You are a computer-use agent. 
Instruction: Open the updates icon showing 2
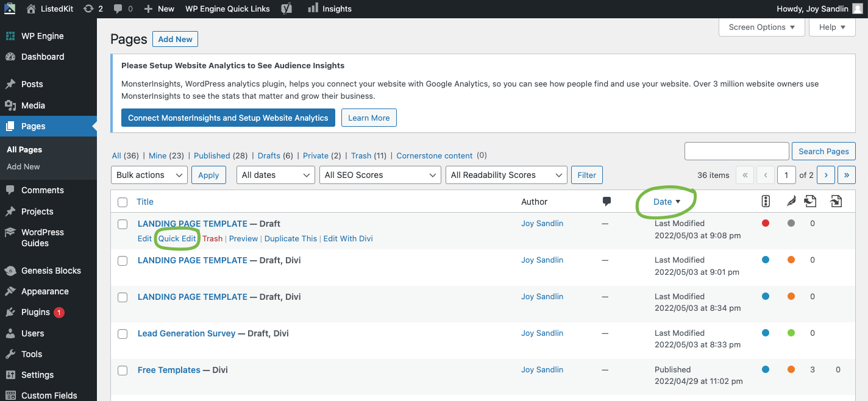88,9
